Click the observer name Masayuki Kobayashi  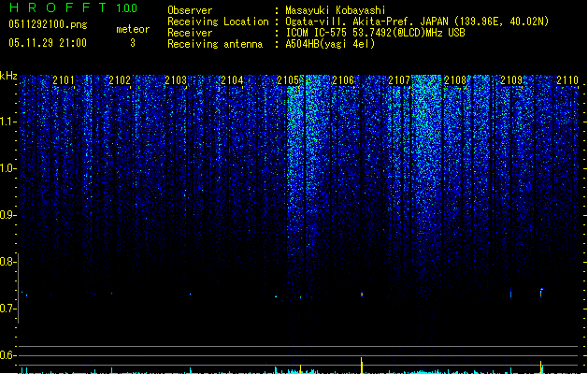coord(336,10)
